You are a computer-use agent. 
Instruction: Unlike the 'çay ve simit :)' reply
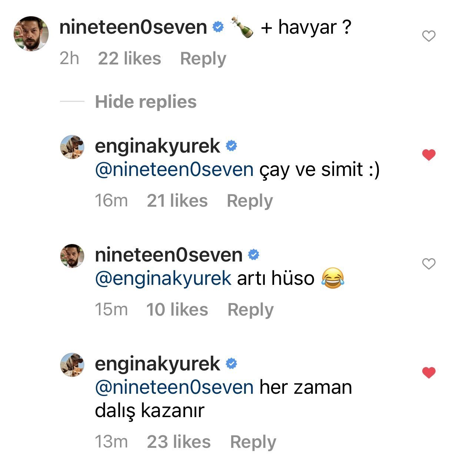point(429,155)
